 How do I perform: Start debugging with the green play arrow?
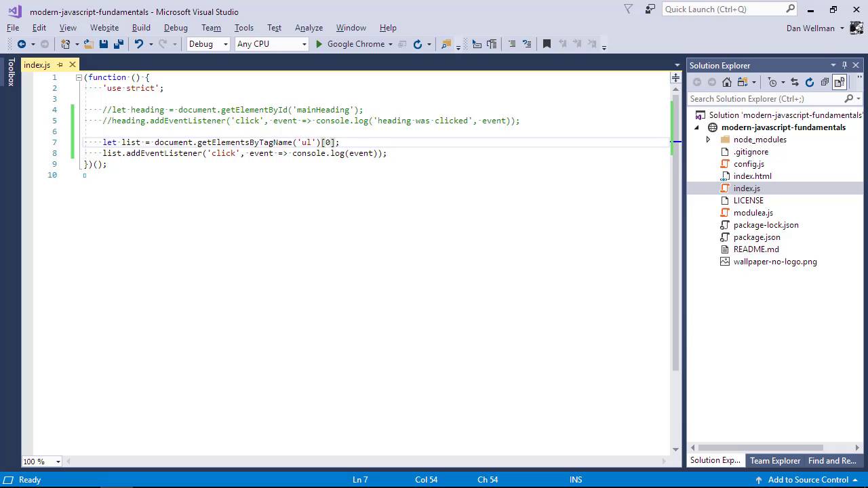pyautogui.click(x=319, y=44)
